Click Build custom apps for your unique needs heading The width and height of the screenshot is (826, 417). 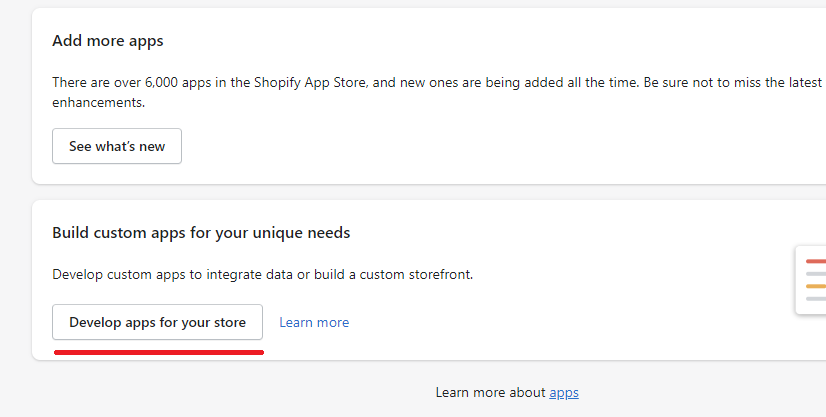point(201,233)
